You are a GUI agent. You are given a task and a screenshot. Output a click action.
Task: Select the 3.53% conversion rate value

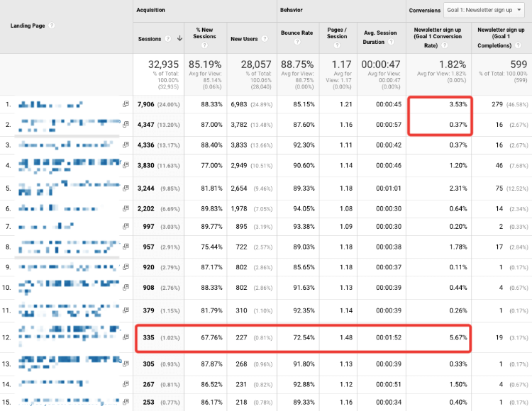pyautogui.click(x=458, y=104)
